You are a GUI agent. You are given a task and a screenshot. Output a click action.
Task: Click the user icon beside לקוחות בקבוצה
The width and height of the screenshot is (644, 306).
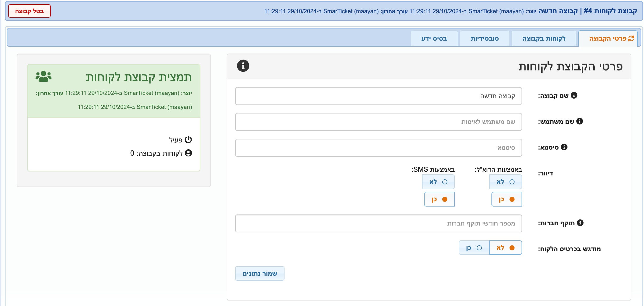pyautogui.click(x=188, y=153)
